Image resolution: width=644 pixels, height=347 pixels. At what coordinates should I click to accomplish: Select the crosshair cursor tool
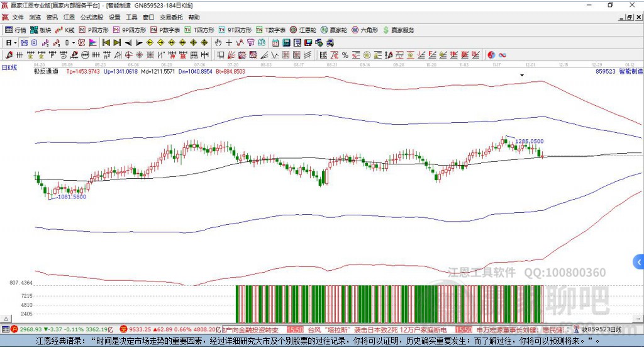point(229,43)
